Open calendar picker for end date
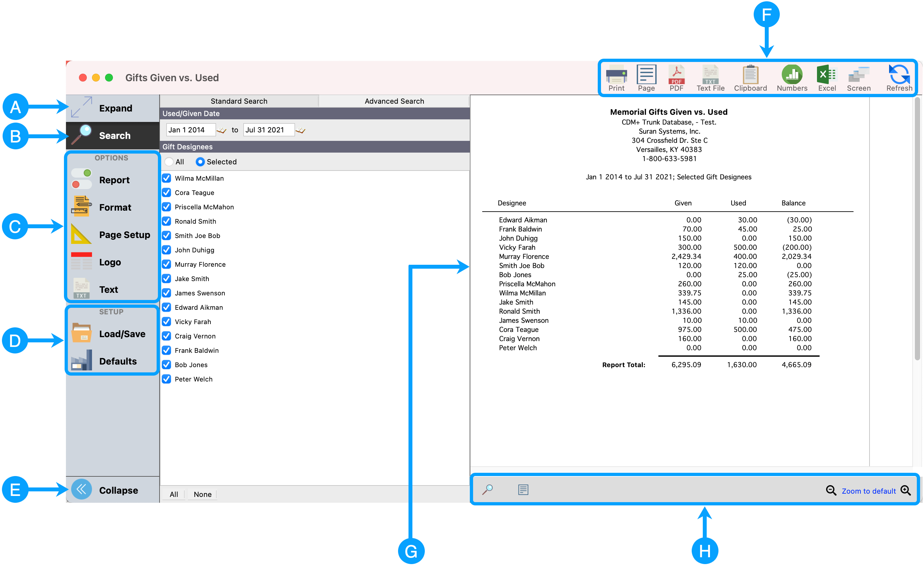924x568 pixels. point(300,130)
